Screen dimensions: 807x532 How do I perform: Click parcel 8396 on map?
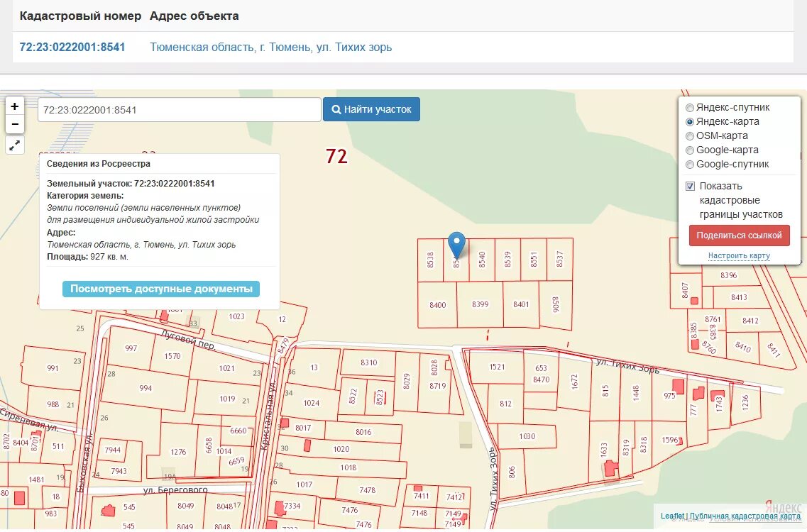[728, 276]
